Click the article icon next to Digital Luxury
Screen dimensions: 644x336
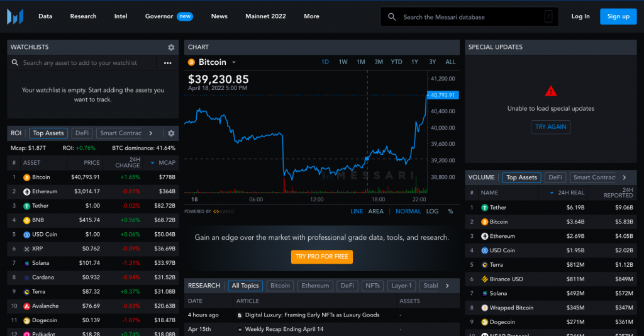click(x=240, y=315)
